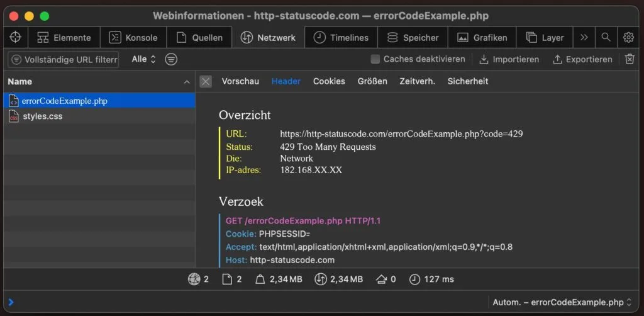Click the Exportieren button
Viewport: 644px width, 316px height.
tap(582, 60)
